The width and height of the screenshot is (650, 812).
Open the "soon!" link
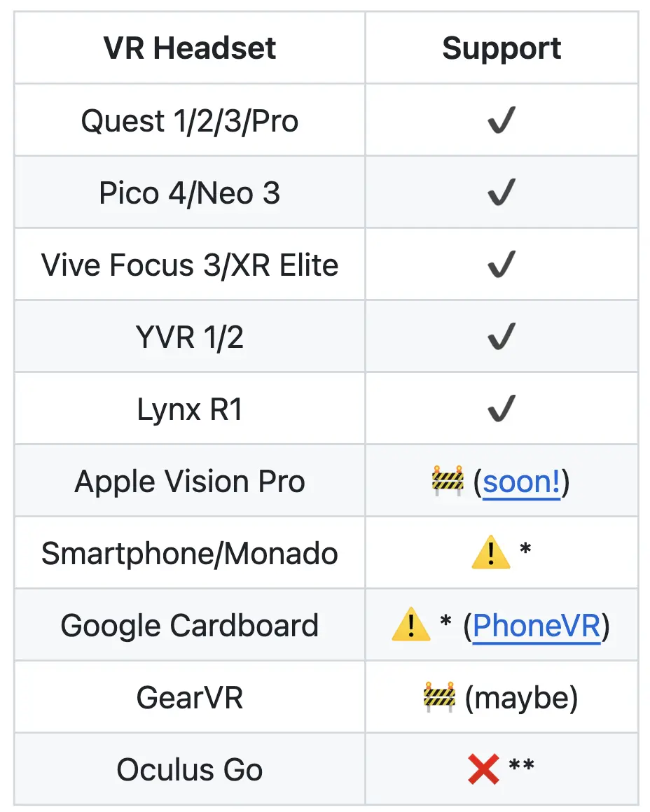522,482
